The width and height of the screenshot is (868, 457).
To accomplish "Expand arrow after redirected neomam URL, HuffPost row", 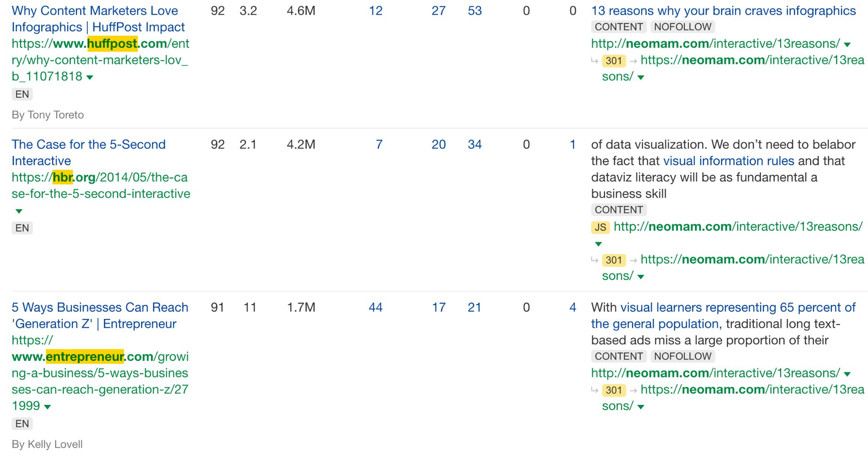I will point(640,78).
